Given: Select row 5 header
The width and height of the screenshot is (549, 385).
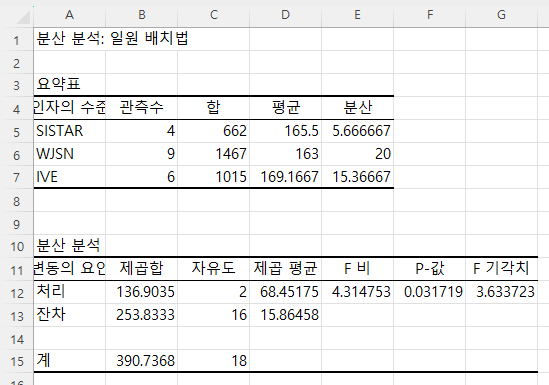Looking at the screenshot, I should click(x=17, y=131).
